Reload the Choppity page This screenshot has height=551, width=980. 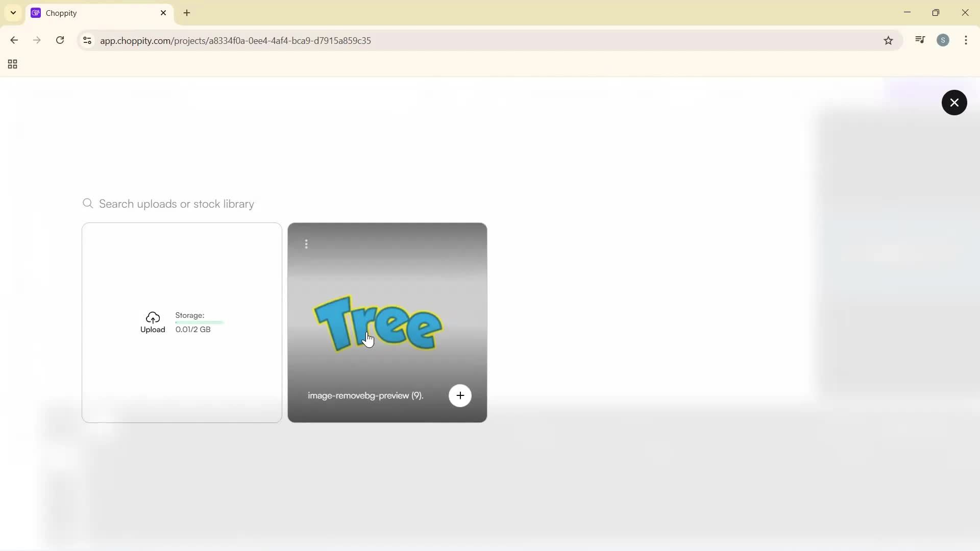60,40
